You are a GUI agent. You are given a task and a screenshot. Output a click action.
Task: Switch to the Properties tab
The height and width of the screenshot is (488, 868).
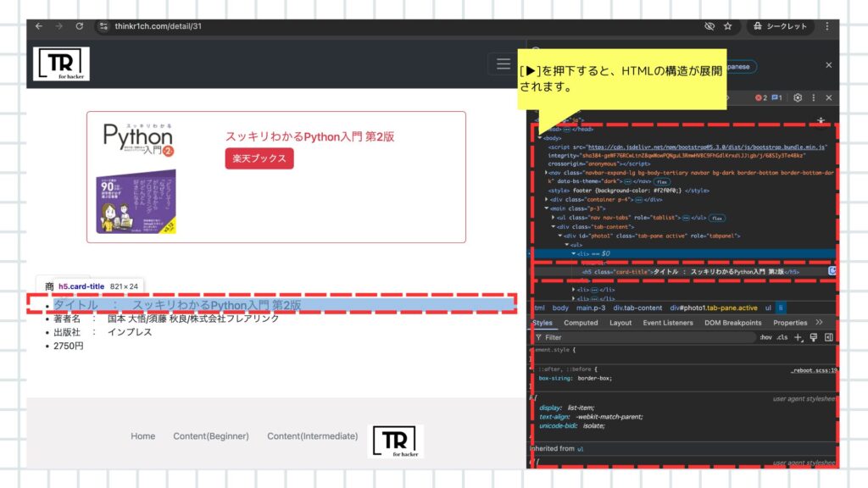(x=789, y=323)
